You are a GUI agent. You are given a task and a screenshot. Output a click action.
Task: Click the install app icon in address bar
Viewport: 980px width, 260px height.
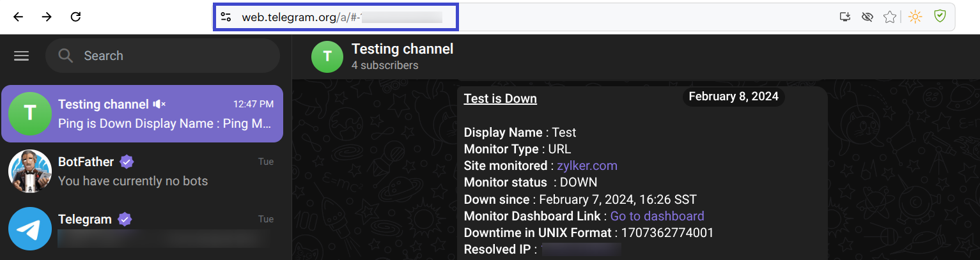(844, 17)
